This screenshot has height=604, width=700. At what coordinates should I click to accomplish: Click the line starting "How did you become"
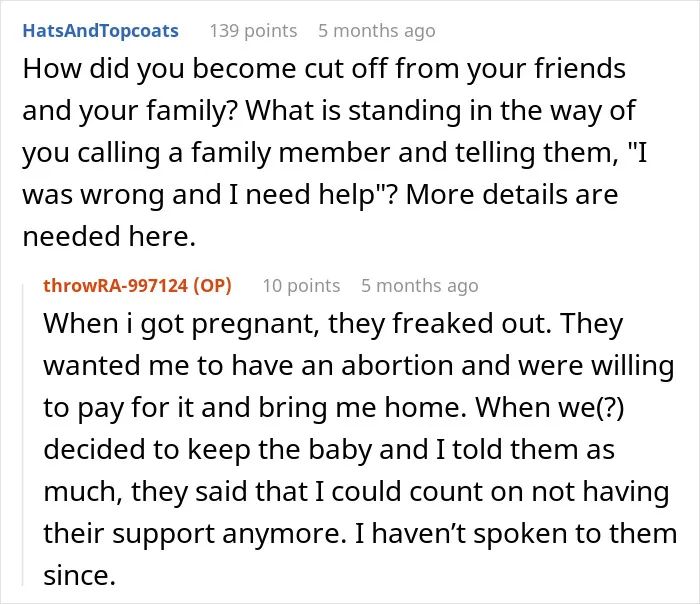(324, 69)
